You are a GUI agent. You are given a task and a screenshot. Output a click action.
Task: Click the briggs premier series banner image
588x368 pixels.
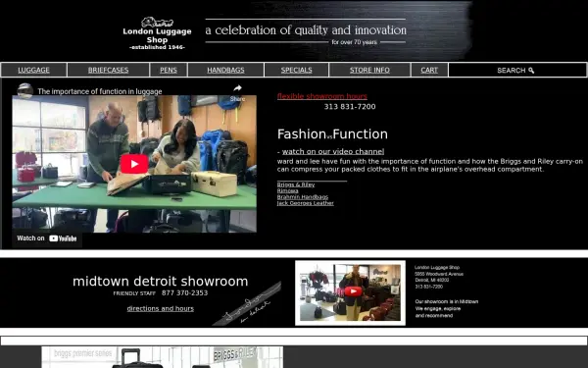pos(162,357)
